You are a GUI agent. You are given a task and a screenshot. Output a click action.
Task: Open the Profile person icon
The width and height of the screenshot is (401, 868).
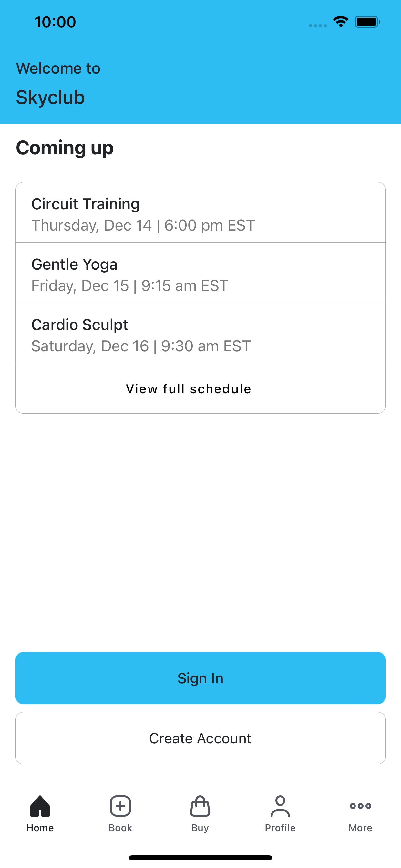[x=280, y=806]
